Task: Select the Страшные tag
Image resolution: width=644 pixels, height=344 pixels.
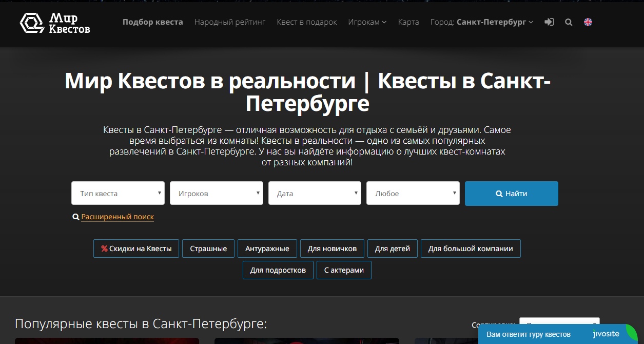Action: (x=208, y=249)
